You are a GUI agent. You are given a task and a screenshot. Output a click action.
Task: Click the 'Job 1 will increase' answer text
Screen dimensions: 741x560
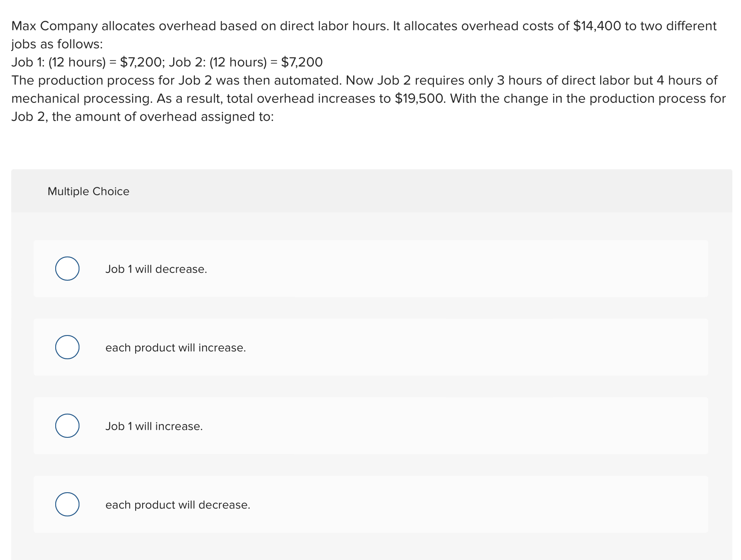(x=154, y=426)
